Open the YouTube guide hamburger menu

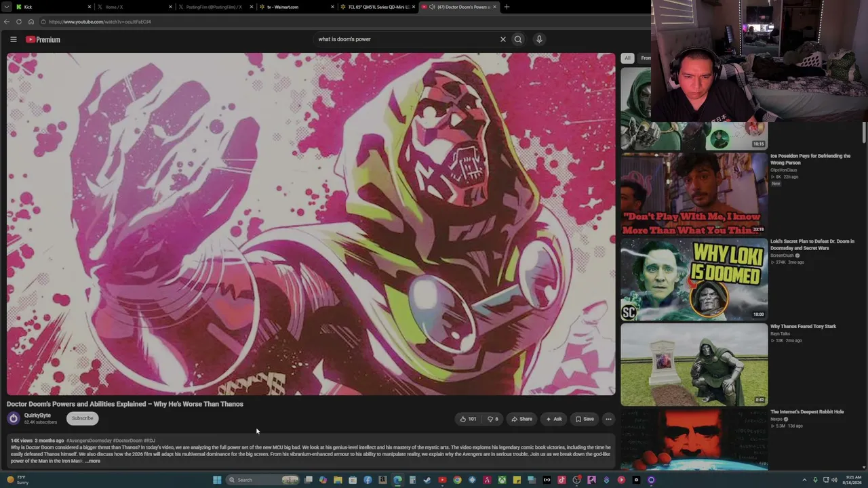pos(13,39)
